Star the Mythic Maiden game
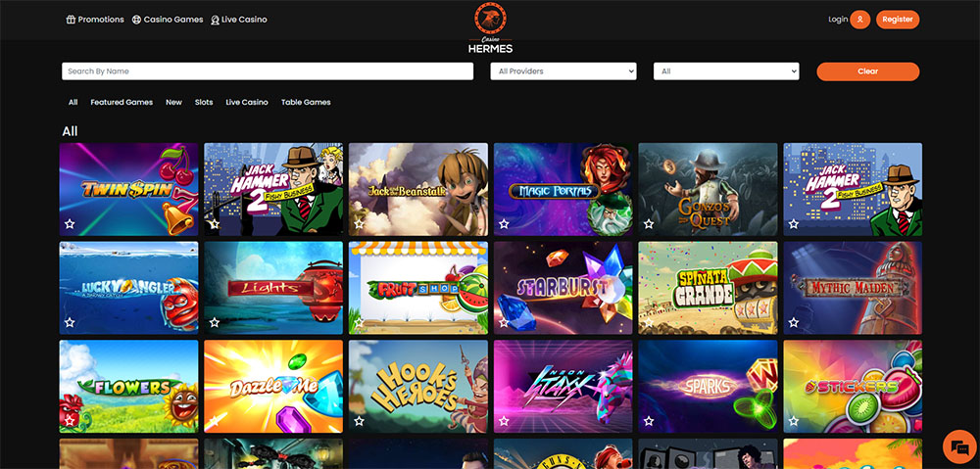Image resolution: width=980 pixels, height=469 pixels. [793, 322]
